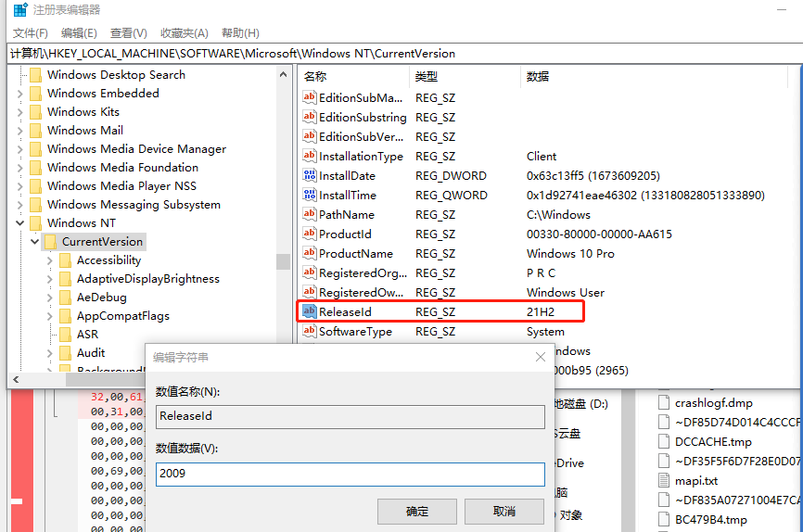The image size is (803, 532).
Task: Click the registry path address bar
Action: pos(404,54)
